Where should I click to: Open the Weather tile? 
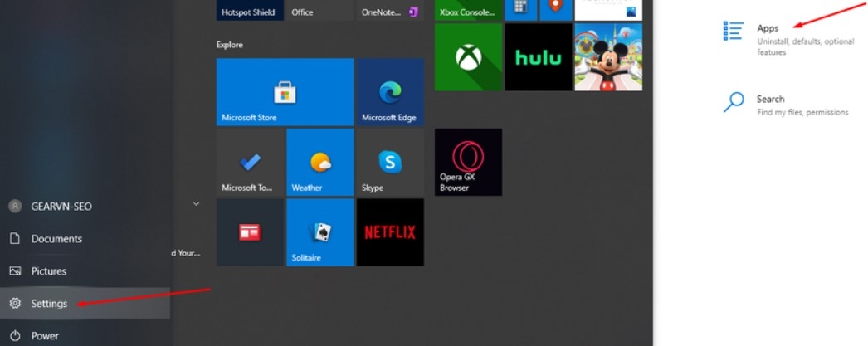[320, 162]
